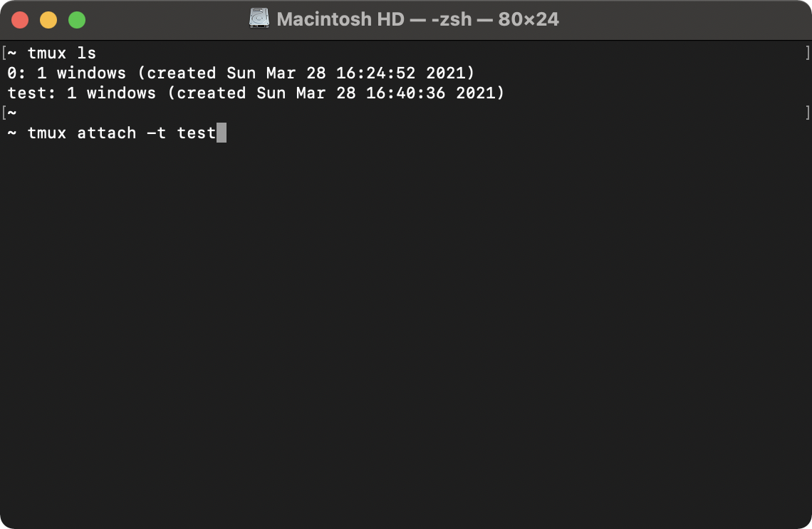The height and width of the screenshot is (529, 812).
Task: Click the -zsh label in the title bar
Action: (451, 19)
